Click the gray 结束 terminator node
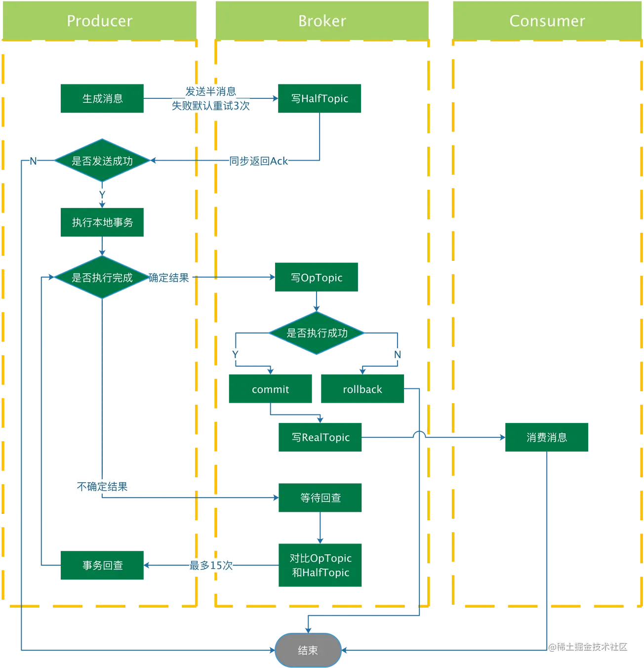 point(308,650)
